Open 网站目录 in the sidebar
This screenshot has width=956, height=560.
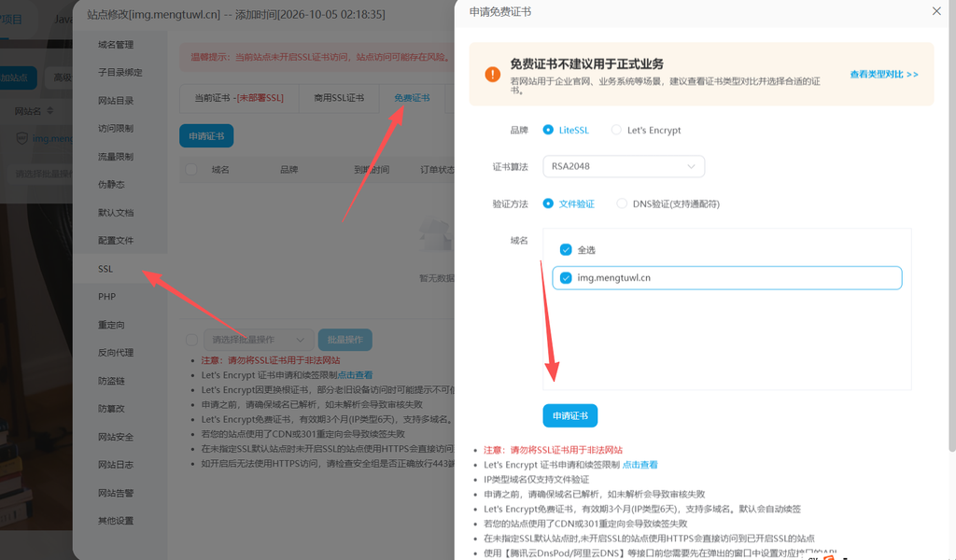coord(116,101)
